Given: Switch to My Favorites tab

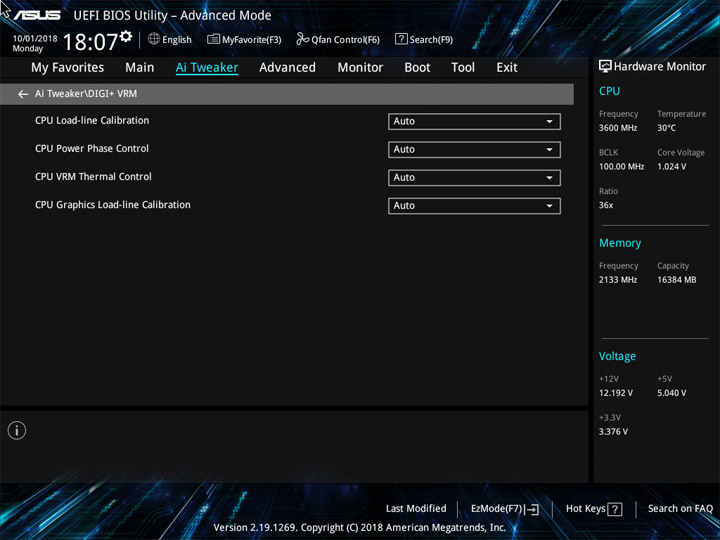Looking at the screenshot, I should (x=68, y=68).
